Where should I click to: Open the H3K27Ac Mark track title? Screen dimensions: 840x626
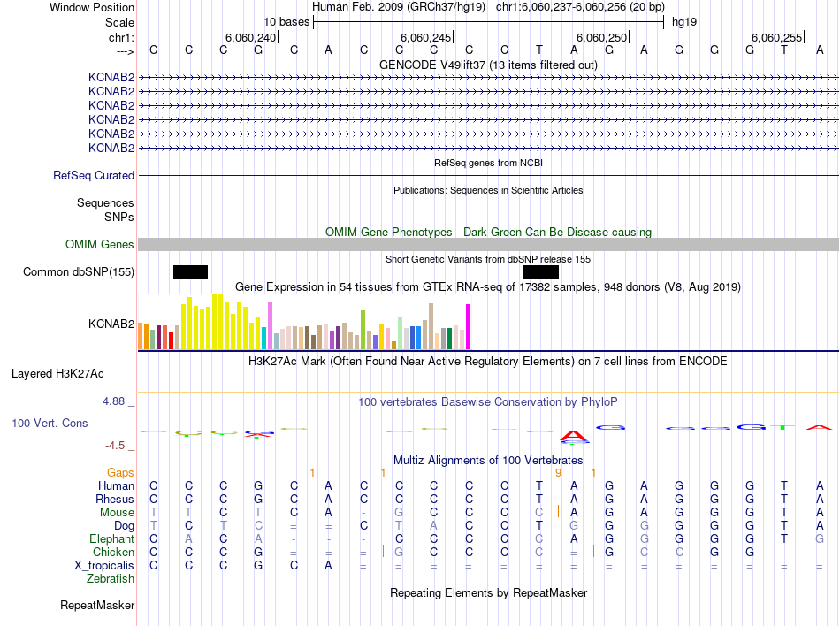(488, 362)
